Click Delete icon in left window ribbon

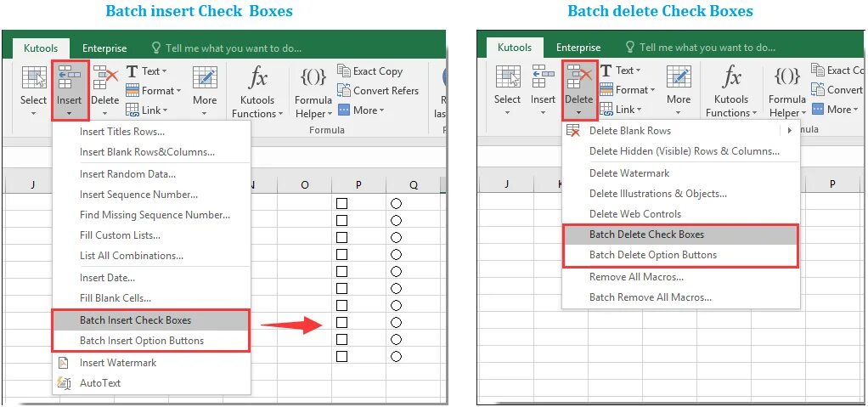pos(105,77)
